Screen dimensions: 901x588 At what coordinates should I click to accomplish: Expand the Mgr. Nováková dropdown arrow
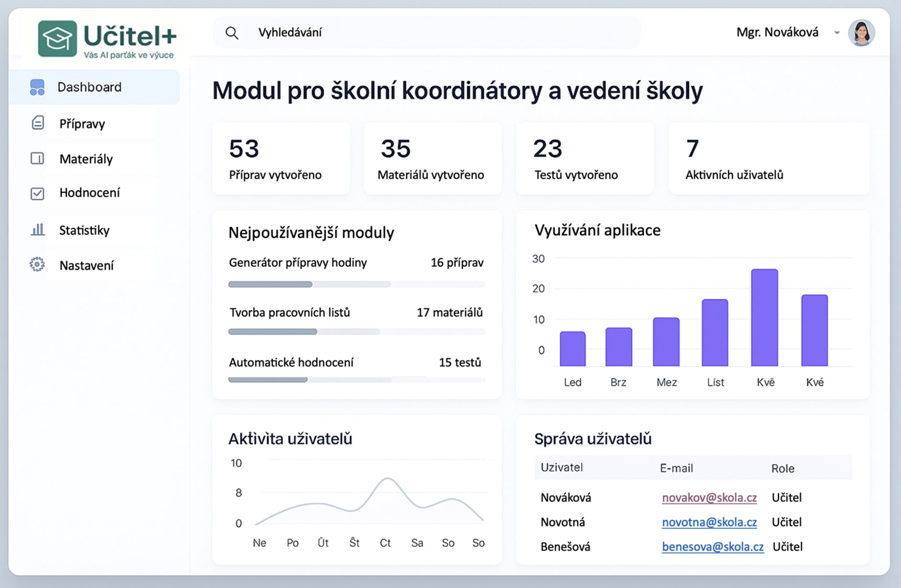[x=837, y=33]
